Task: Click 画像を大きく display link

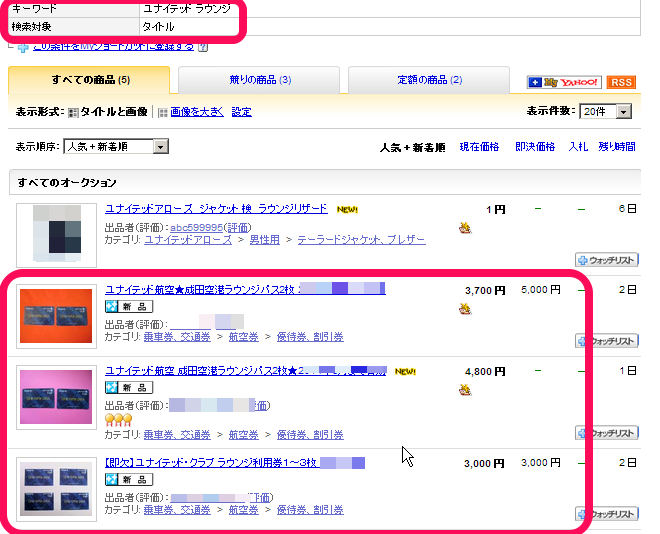Action: tap(197, 112)
